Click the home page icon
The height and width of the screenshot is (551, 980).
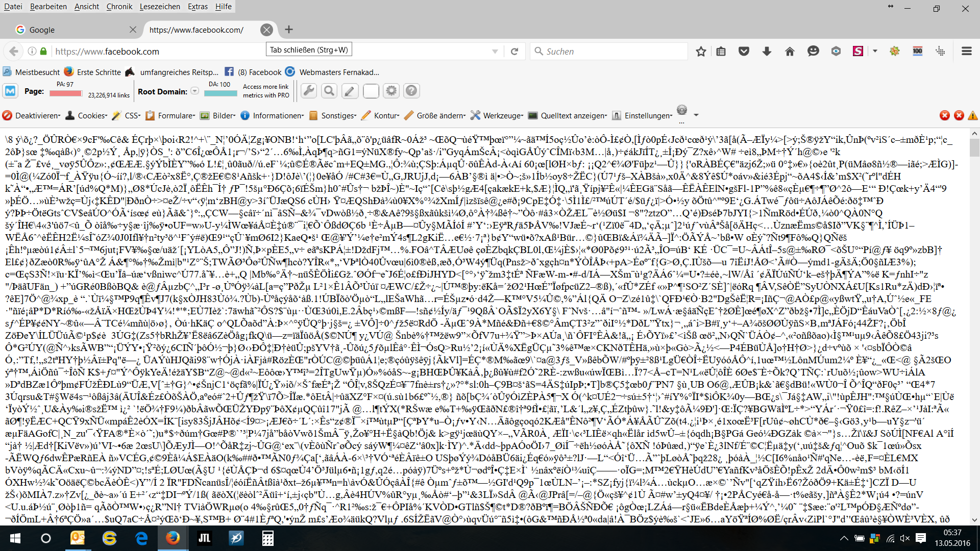(x=790, y=51)
